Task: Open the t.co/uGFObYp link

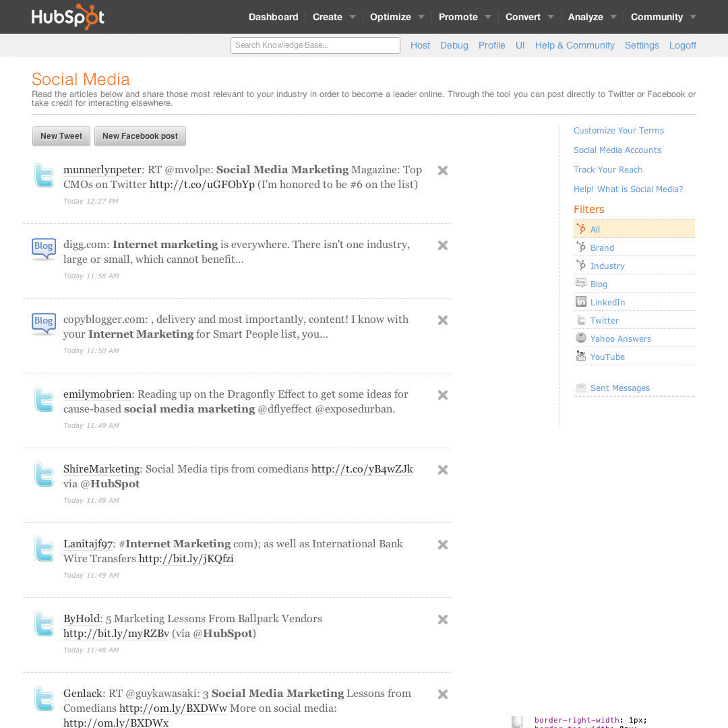Action: [202, 184]
